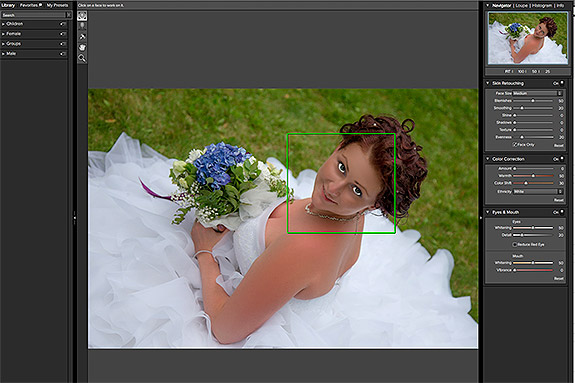Select the Zoom magnifier tool
The image size is (575, 383).
point(82,58)
